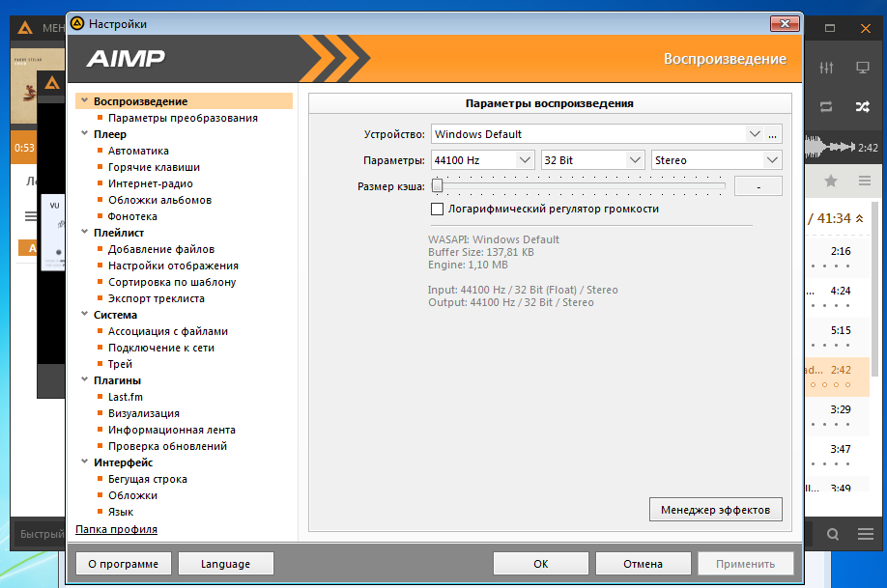Enable logarithmic volume control checkbox
Screen dimensions: 887x588
click(x=437, y=209)
